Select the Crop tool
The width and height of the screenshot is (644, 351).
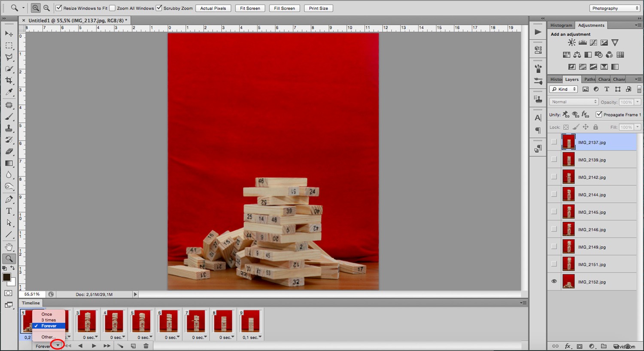tap(9, 80)
